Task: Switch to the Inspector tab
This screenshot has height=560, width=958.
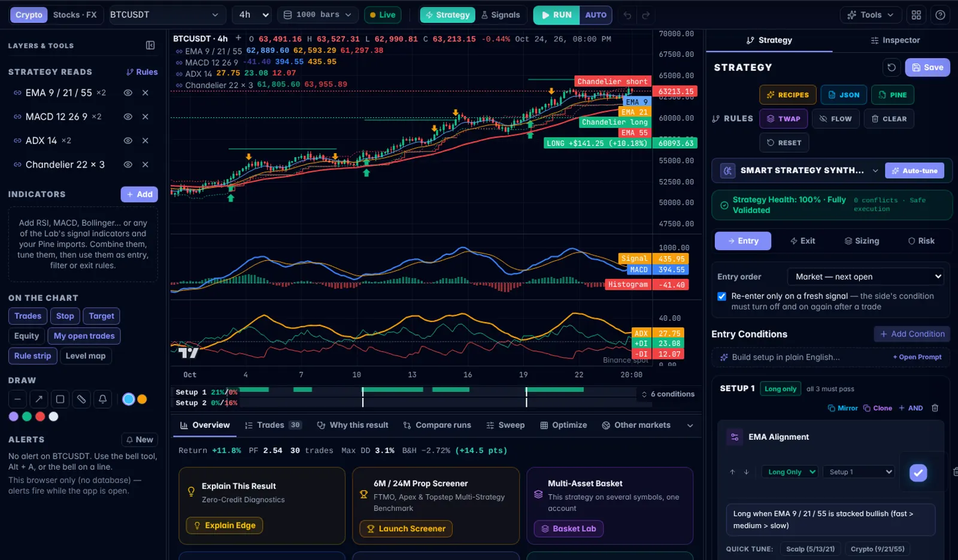Action: point(895,40)
